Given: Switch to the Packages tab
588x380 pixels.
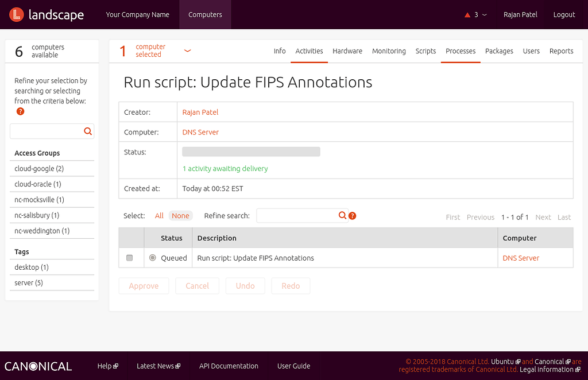Looking at the screenshot, I should [x=499, y=51].
